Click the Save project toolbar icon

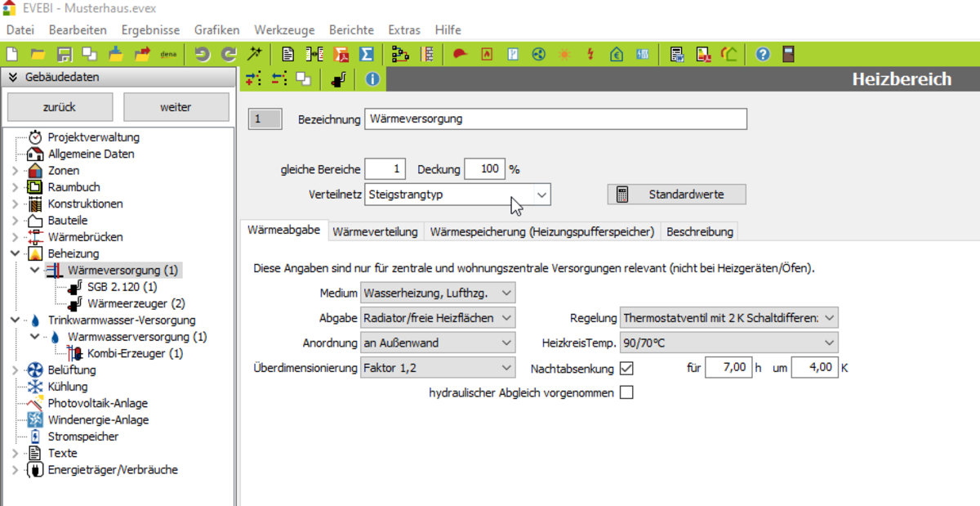(64, 55)
